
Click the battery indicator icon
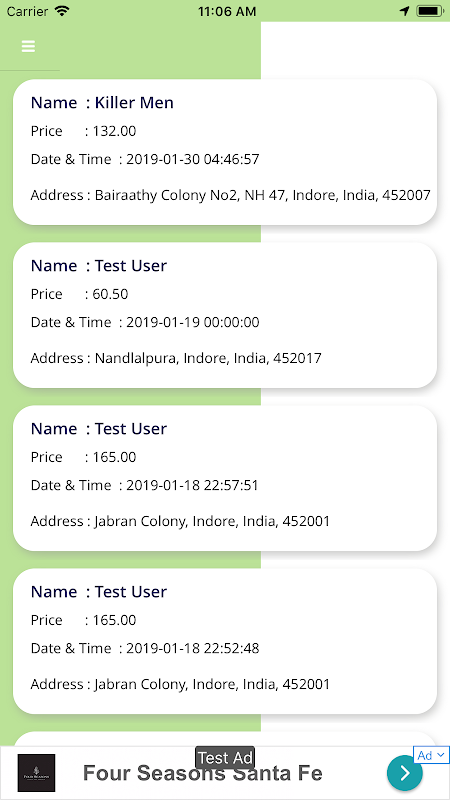tap(430, 11)
